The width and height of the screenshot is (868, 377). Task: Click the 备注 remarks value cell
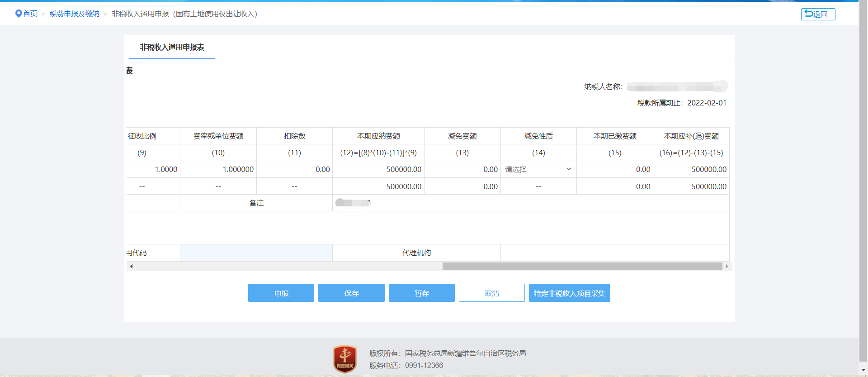point(531,203)
